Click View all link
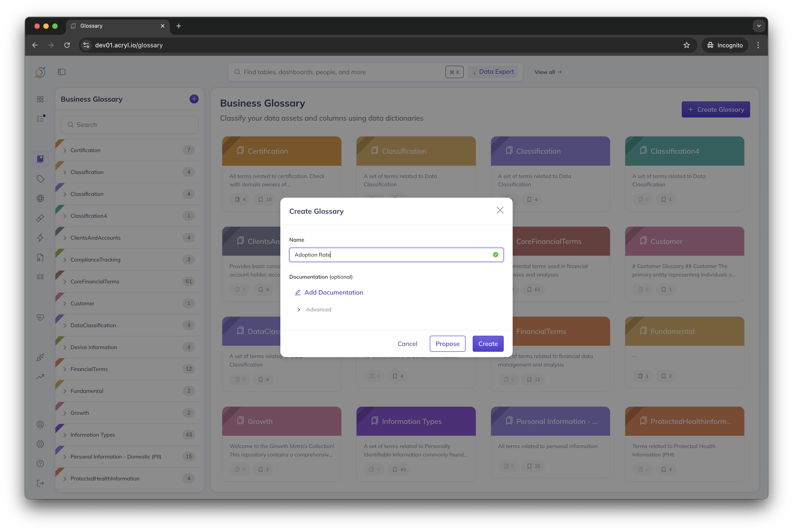793x532 pixels. click(548, 72)
